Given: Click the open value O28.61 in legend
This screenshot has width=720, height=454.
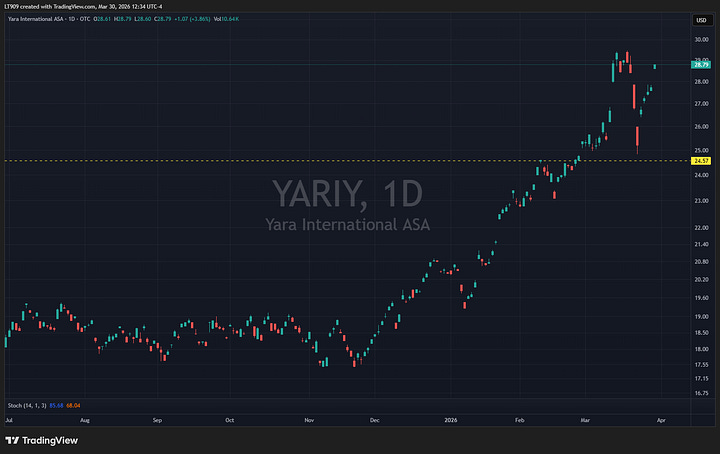Looking at the screenshot, I should (102, 19).
